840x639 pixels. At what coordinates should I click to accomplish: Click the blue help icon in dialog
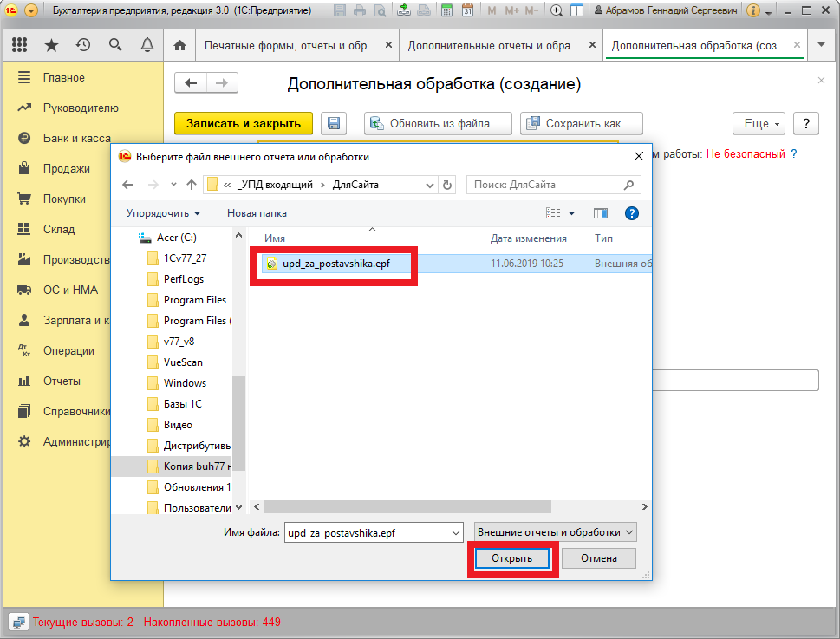[632, 212]
